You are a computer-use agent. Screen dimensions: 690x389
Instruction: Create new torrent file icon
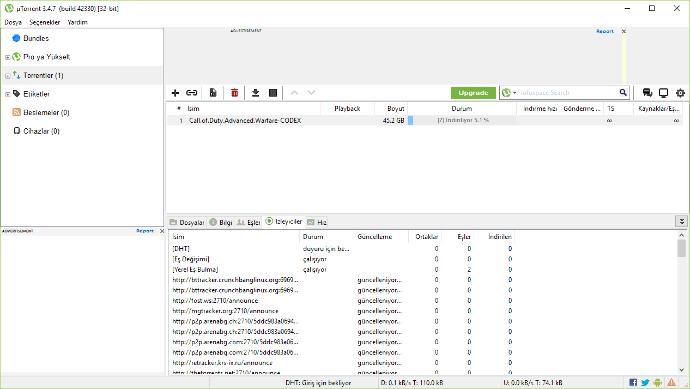213,93
